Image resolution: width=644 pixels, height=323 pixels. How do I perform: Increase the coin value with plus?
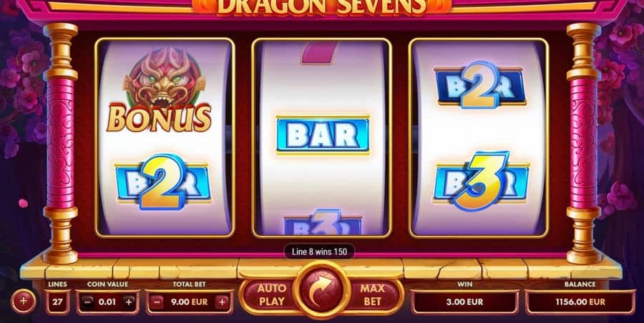click(129, 302)
